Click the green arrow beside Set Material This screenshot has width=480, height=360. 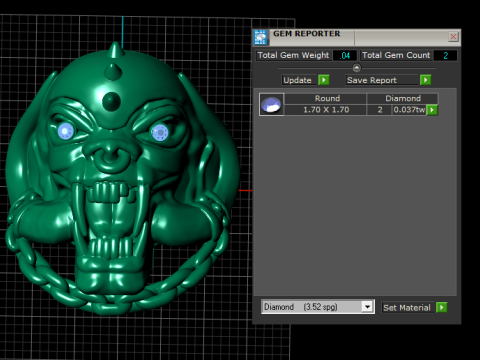click(x=442, y=307)
